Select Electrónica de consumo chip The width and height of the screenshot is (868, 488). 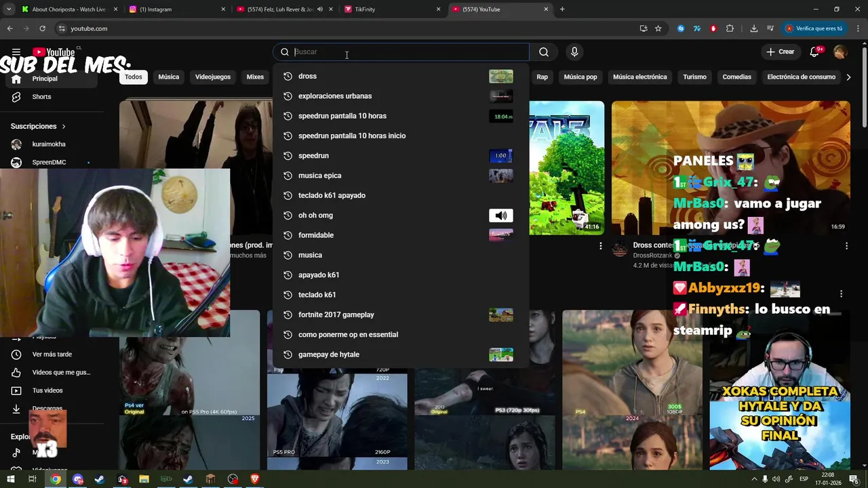801,77
